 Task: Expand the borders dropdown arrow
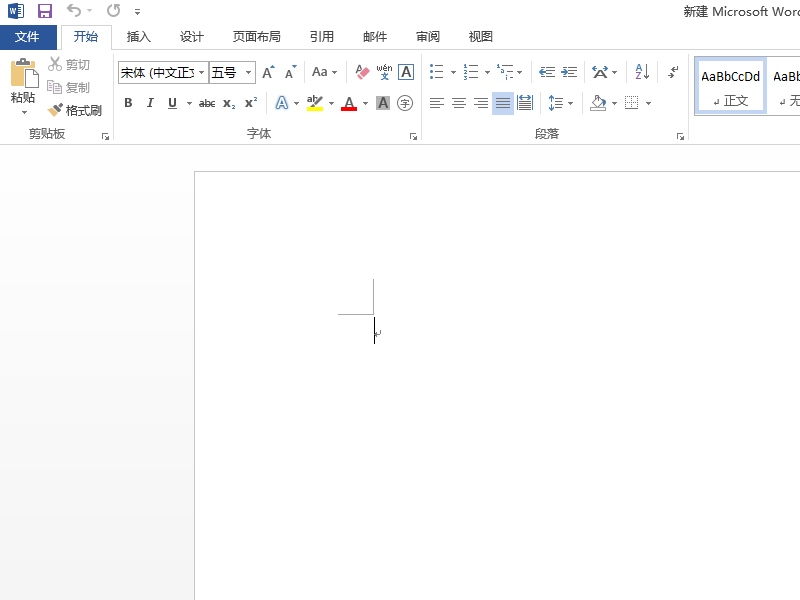pos(648,104)
